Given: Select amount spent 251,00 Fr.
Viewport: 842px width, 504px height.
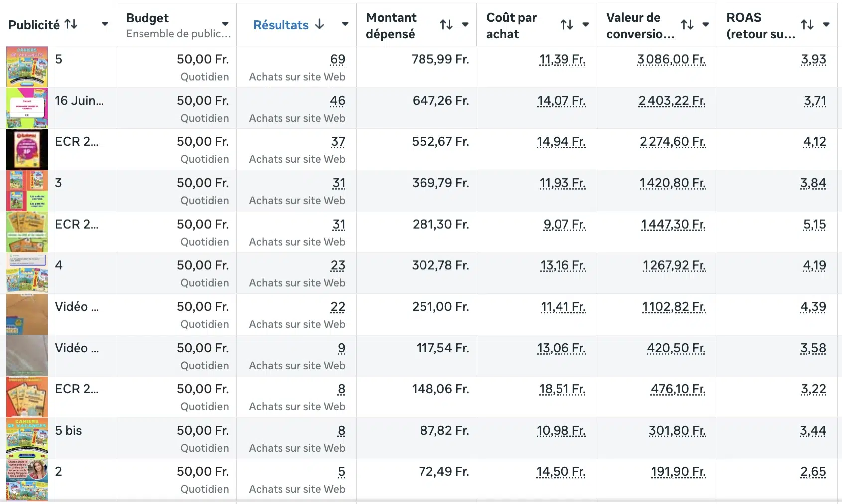Looking at the screenshot, I should 440,307.
